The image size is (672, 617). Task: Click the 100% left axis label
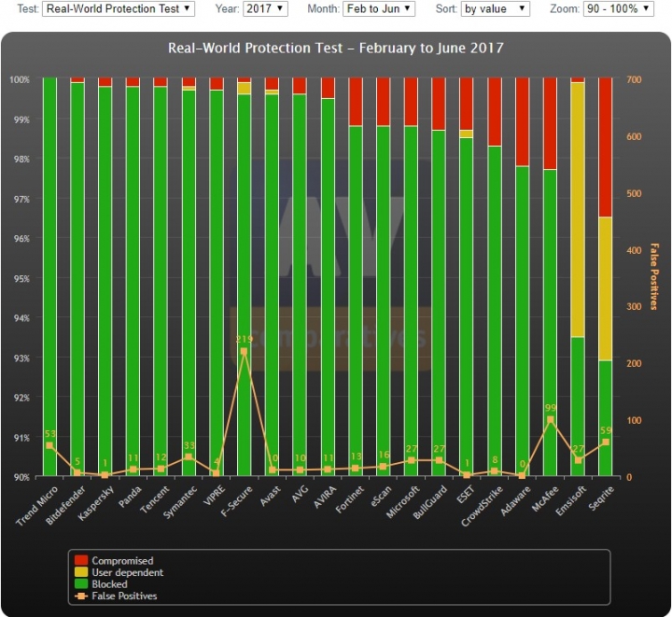point(20,79)
